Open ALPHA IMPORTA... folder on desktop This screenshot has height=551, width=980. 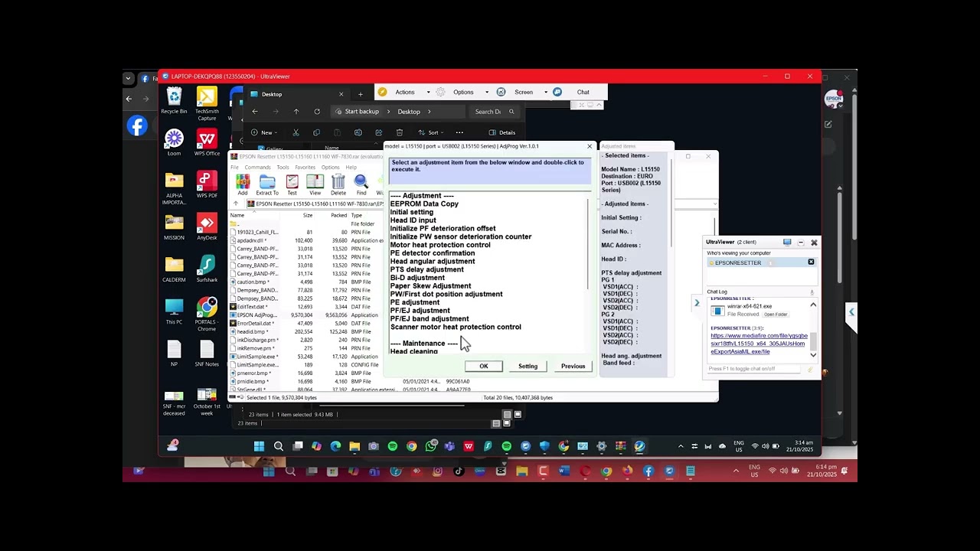coord(175,188)
